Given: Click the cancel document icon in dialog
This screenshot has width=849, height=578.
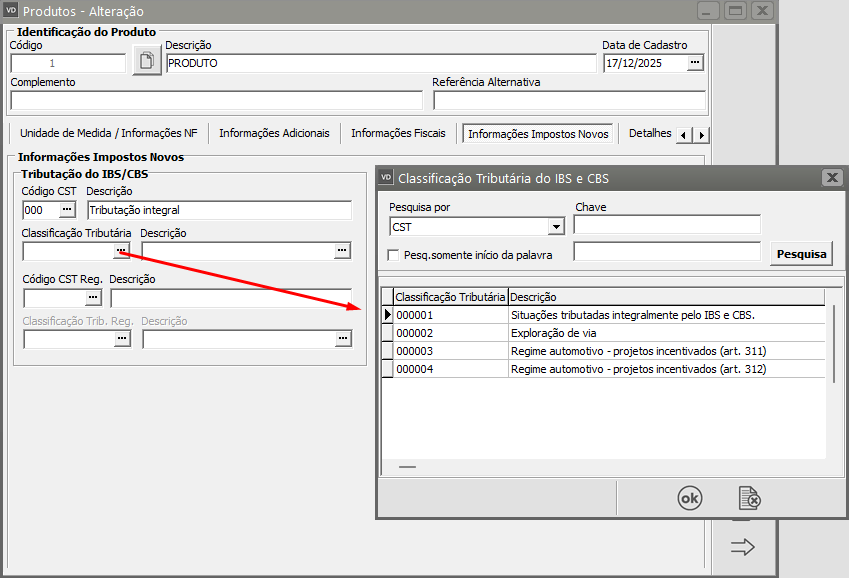Looking at the screenshot, I should [749, 498].
